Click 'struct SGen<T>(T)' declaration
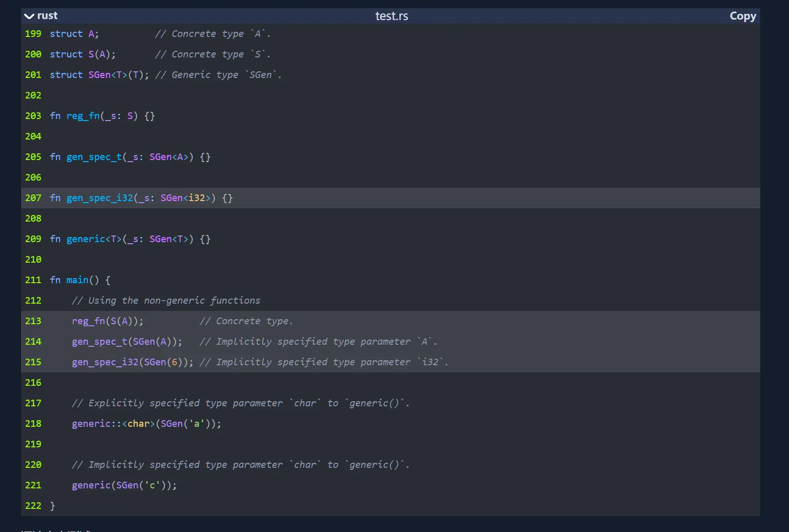 pyautogui.click(x=99, y=75)
